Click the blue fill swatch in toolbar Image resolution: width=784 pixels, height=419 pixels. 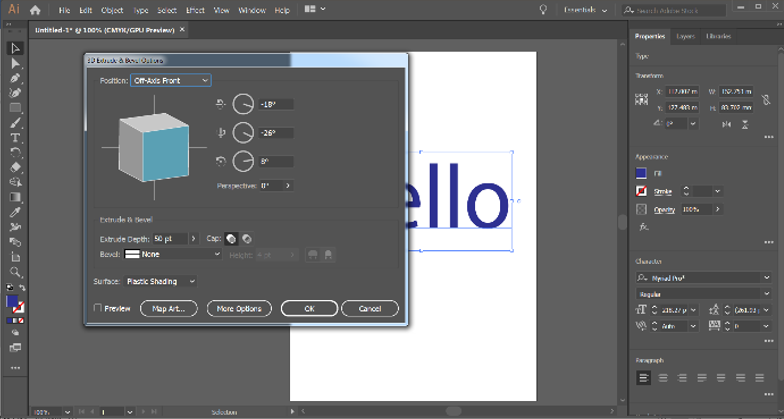pos(12,302)
